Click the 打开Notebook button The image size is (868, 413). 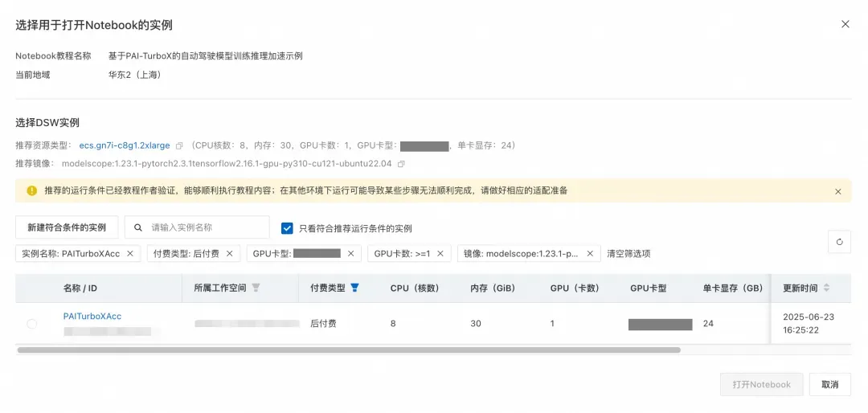point(762,384)
